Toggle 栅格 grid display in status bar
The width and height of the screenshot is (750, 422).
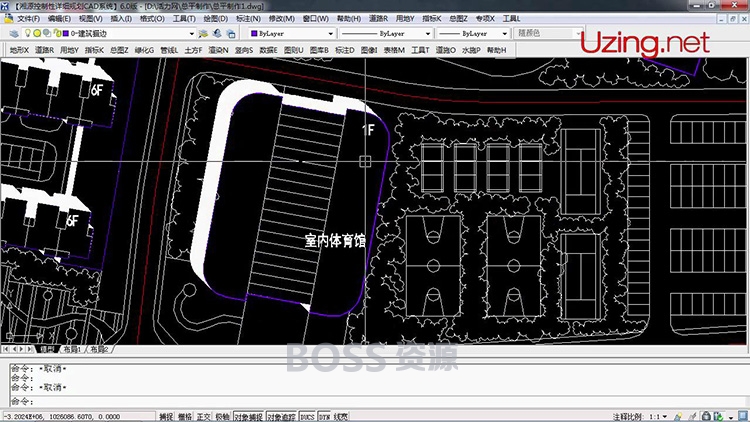click(x=185, y=417)
